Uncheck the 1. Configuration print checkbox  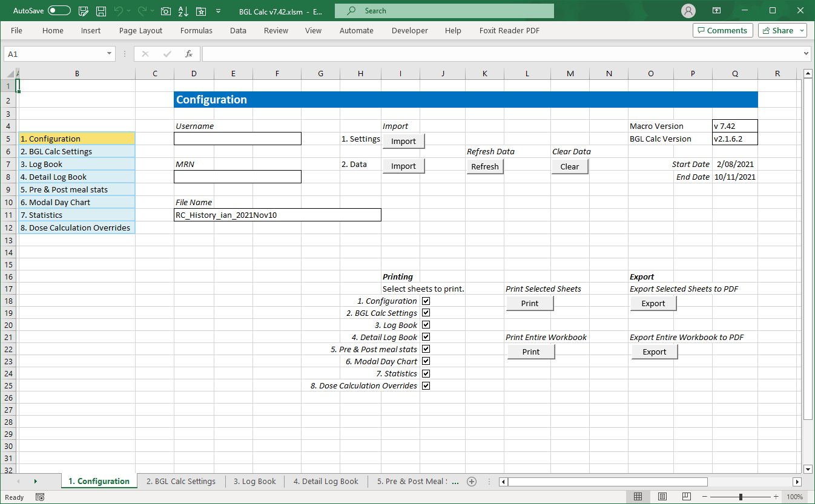click(426, 301)
